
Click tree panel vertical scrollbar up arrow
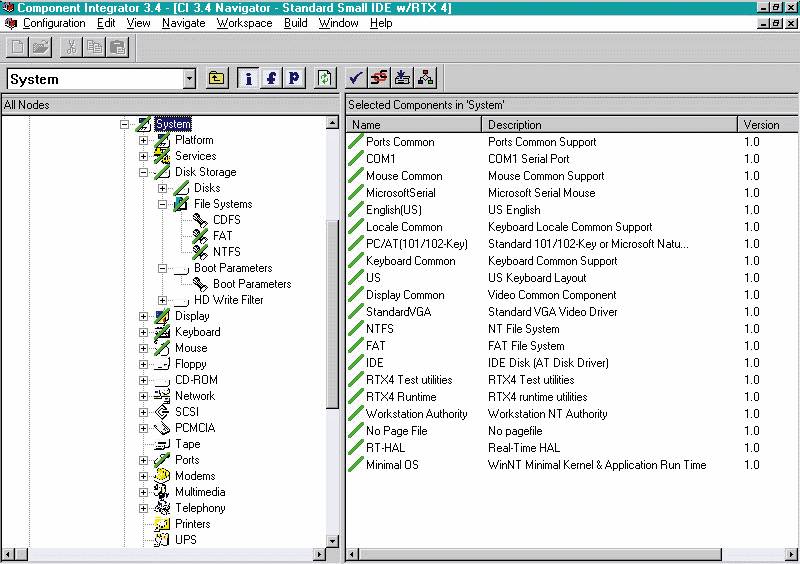332,122
